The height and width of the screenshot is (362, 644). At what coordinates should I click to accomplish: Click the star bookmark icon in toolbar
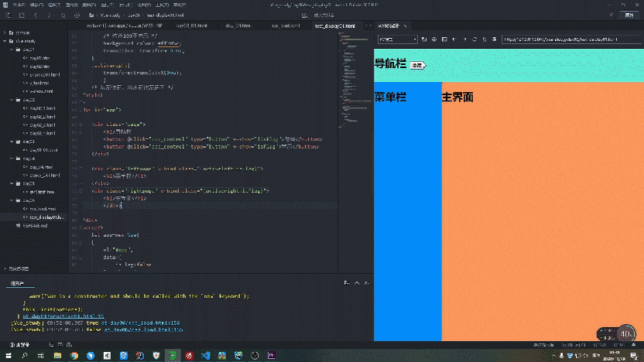tap(63, 15)
